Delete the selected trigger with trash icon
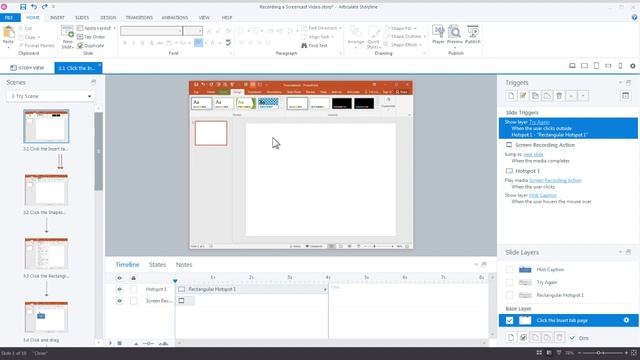The width and height of the screenshot is (640, 360). [559, 96]
